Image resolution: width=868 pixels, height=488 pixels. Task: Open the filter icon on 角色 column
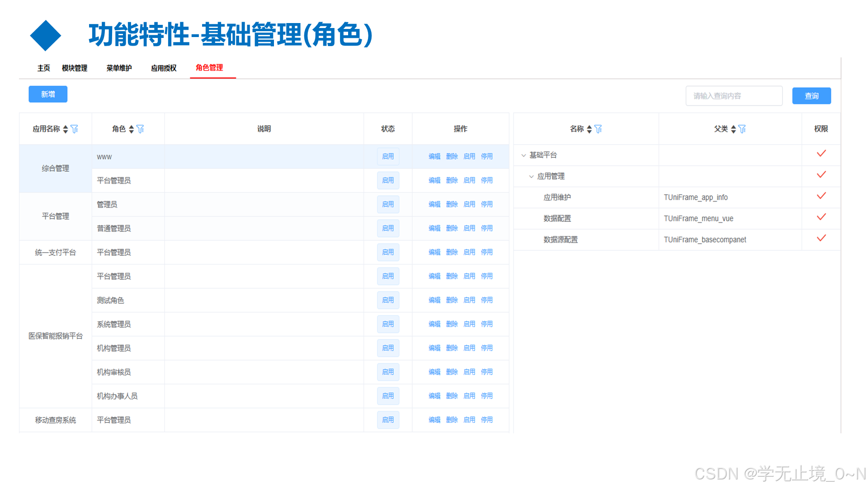141,129
